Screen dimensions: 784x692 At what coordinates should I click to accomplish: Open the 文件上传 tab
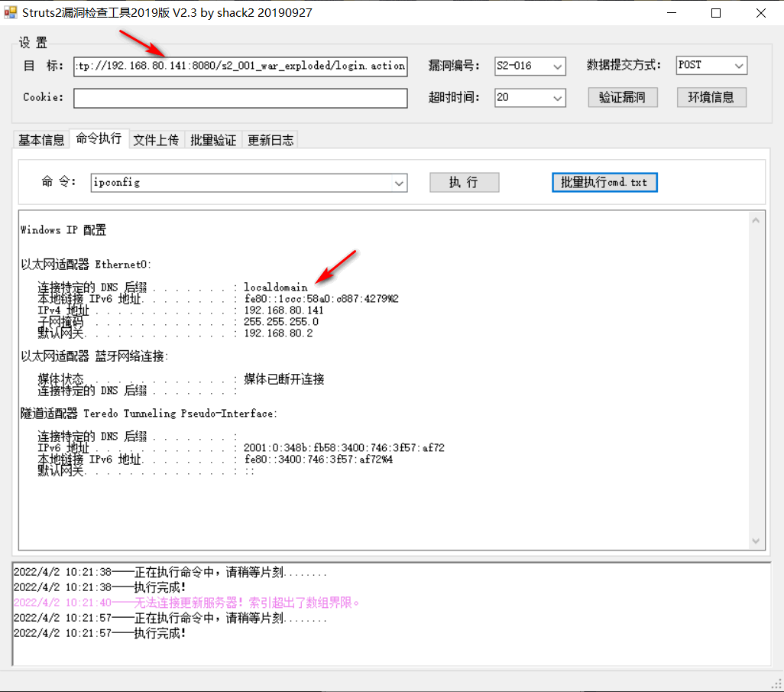click(156, 140)
